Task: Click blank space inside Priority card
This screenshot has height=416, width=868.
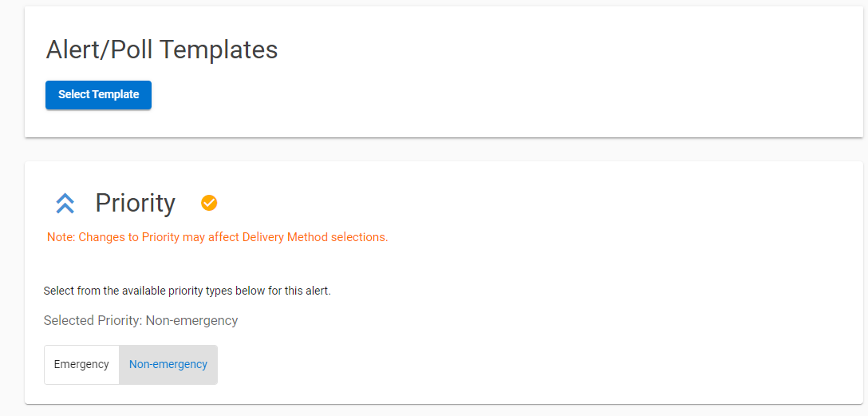Action: coord(554,310)
